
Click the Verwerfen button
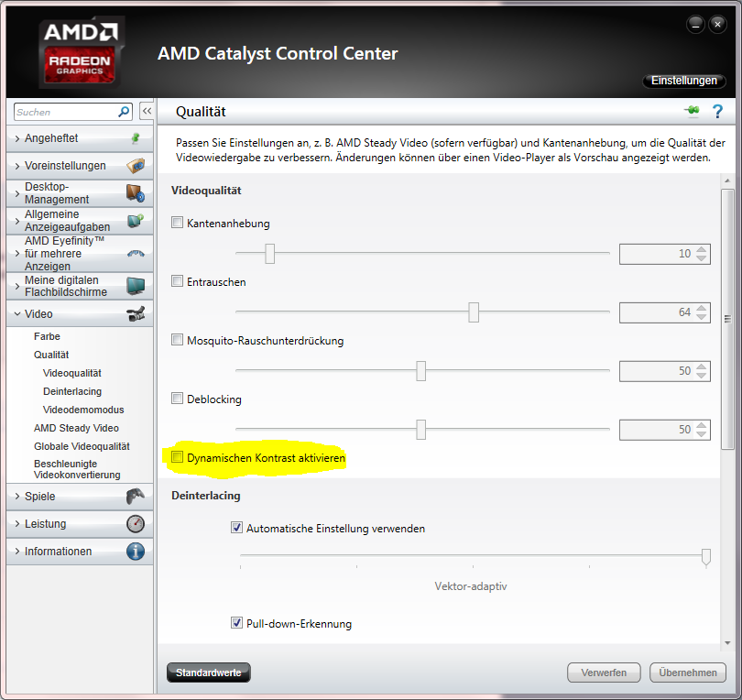(604, 673)
